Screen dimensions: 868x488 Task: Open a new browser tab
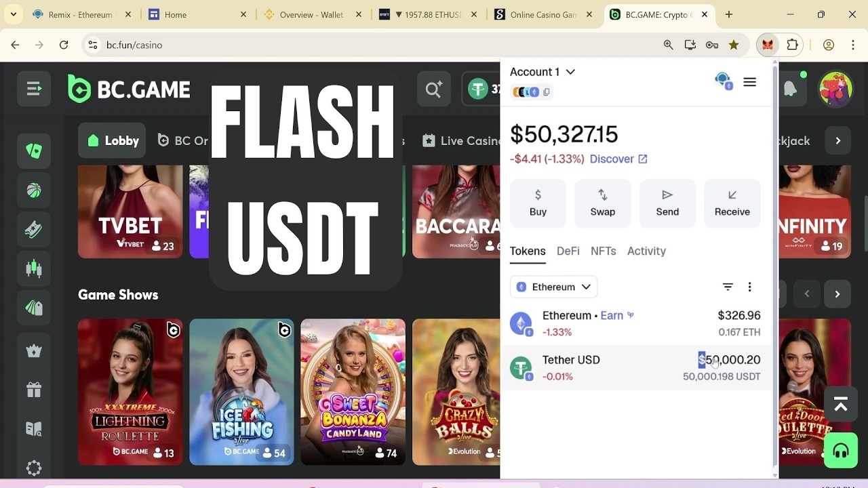tap(729, 14)
